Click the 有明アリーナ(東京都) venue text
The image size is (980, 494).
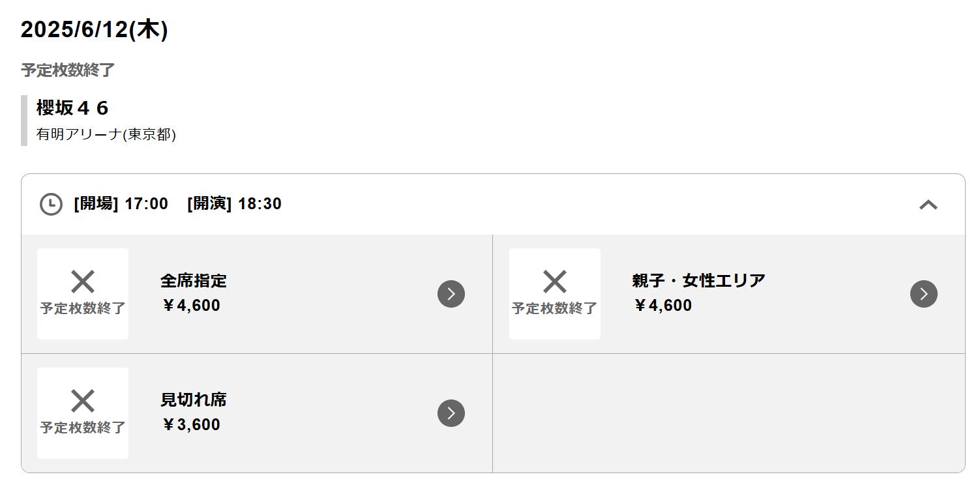(106, 135)
